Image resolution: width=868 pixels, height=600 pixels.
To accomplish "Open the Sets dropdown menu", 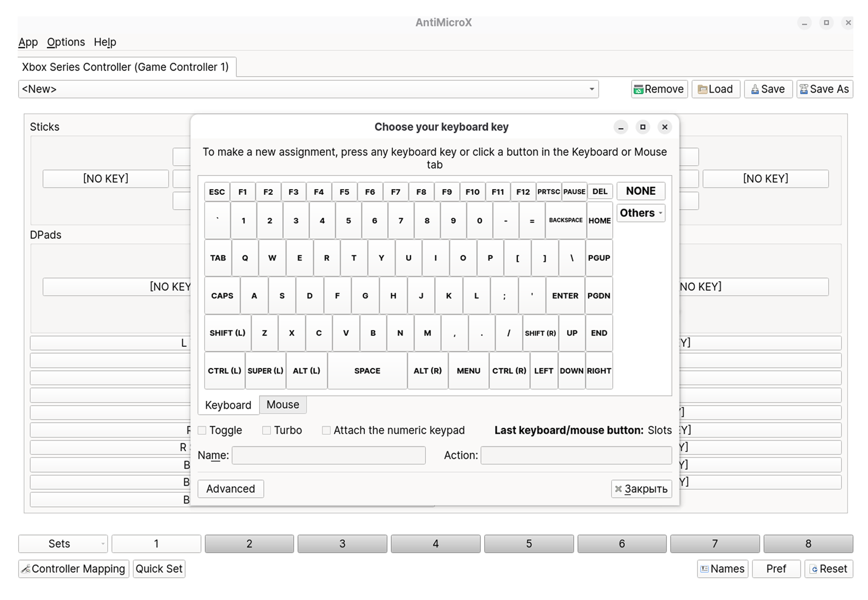I will 63,543.
